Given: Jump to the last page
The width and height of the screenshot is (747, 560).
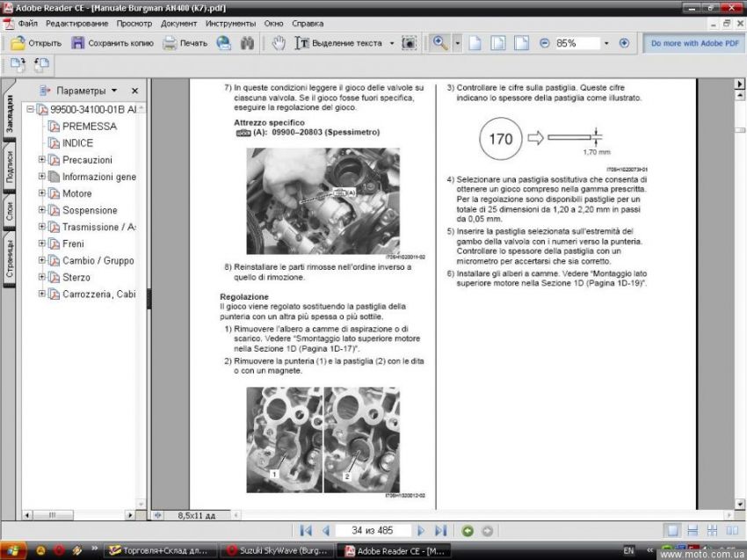Looking at the screenshot, I should pos(441,531).
